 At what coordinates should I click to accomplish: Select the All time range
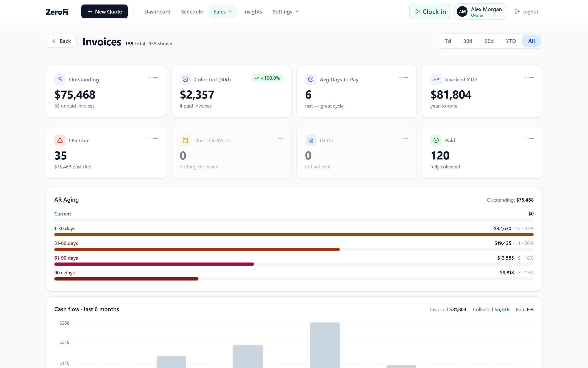click(x=531, y=41)
